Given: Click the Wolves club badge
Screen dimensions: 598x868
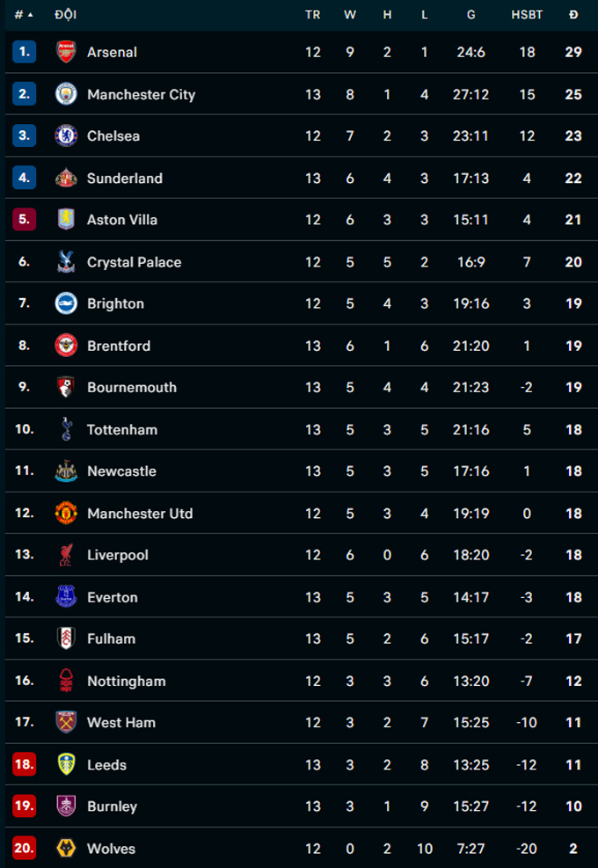Looking at the screenshot, I should [x=66, y=849].
